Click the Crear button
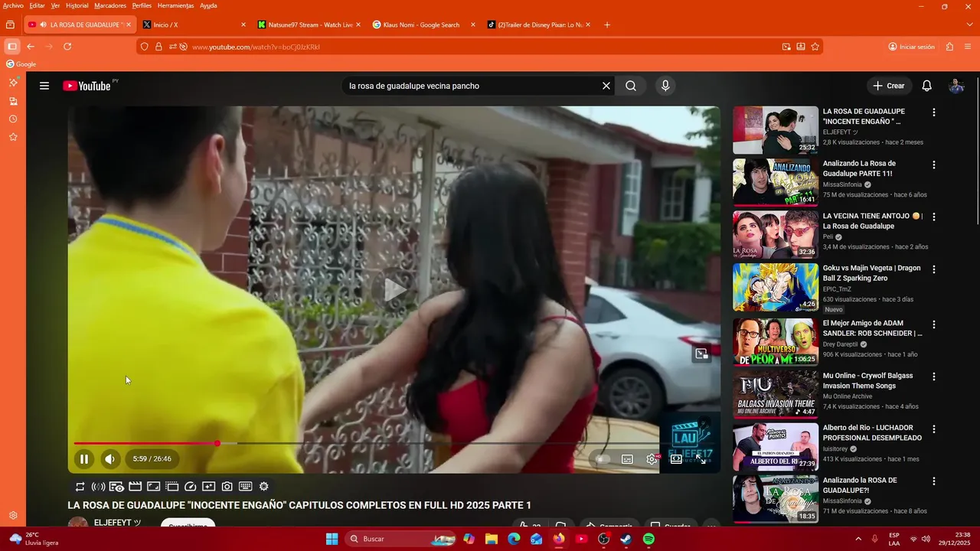Screen dimensions: 980x551 pyautogui.click(x=888, y=86)
